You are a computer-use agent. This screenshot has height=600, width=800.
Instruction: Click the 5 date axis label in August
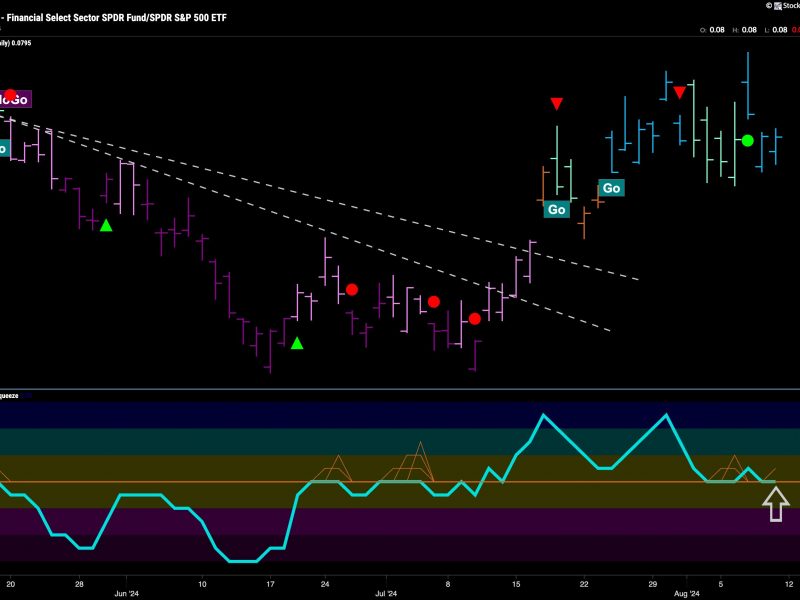coord(720,584)
